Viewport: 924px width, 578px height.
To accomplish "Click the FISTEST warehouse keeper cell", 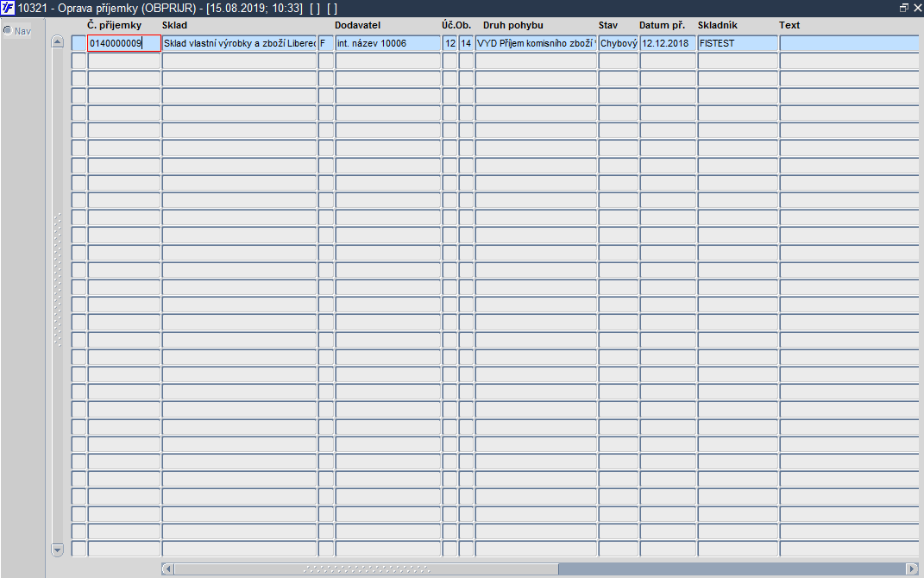I will [x=738, y=43].
